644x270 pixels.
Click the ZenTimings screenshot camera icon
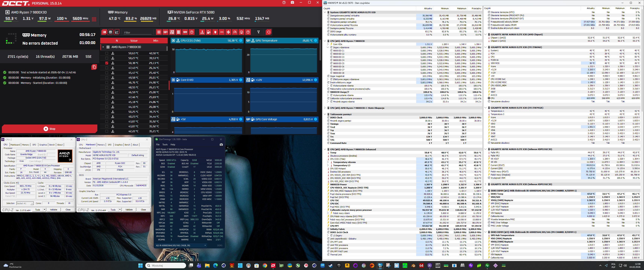pos(221,145)
